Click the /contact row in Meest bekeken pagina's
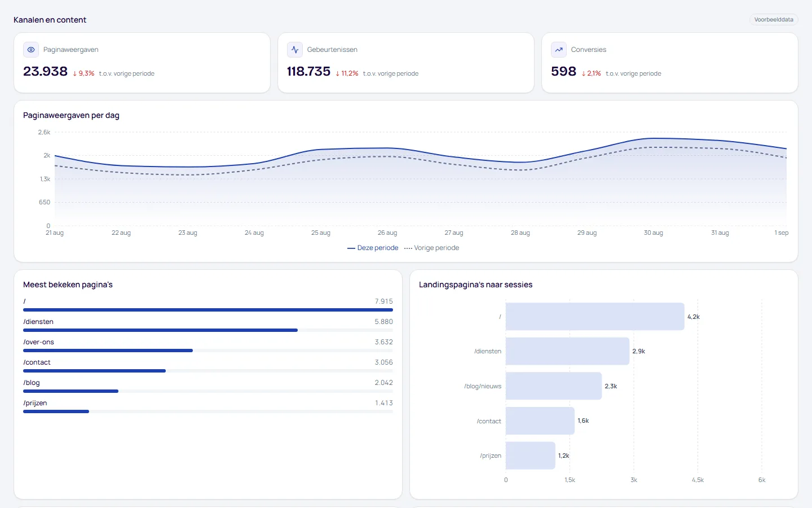Viewport: 812px width, 508px height. (208, 366)
